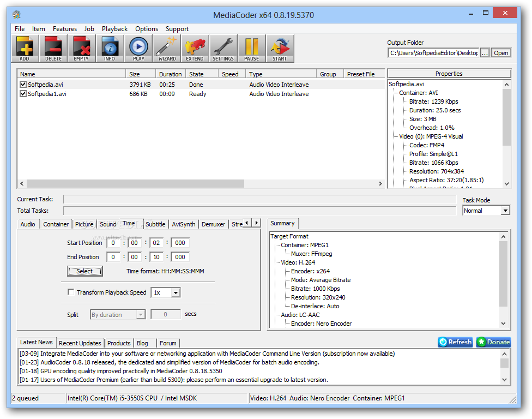Open the INFO toolbar icon
532x419 pixels.
click(110, 49)
